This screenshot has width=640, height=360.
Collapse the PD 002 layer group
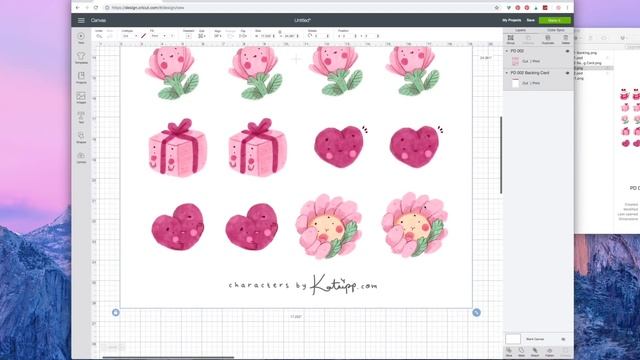point(507,51)
